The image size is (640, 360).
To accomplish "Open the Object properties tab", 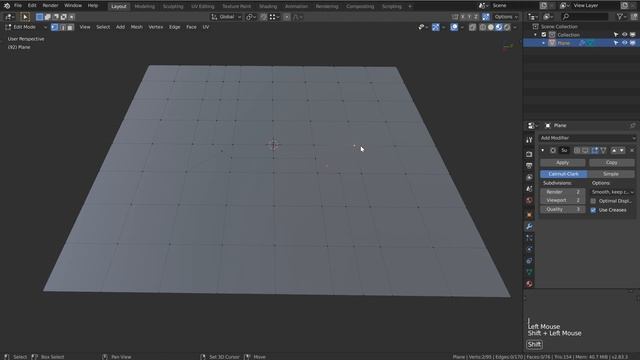I will [x=529, y=215].
